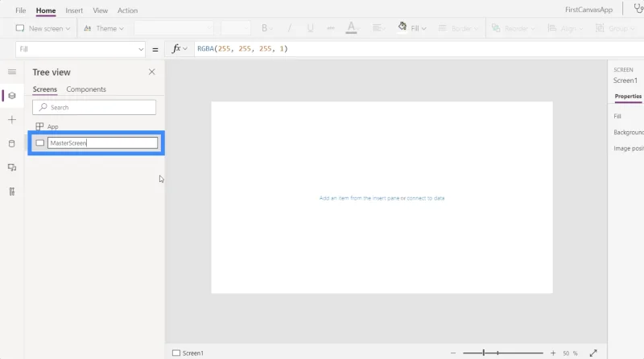644x359 pixels.
Task: Open the Border dropdown
Action: 458,28
